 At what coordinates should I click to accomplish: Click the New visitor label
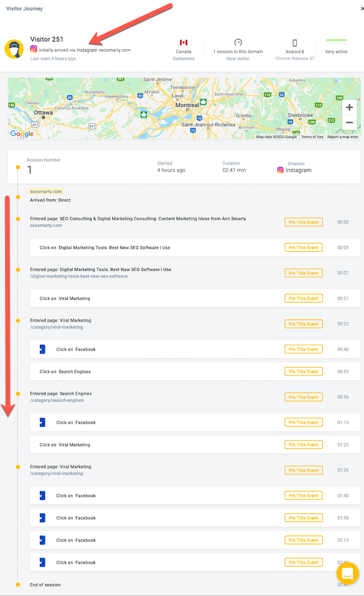coord(238,59)
